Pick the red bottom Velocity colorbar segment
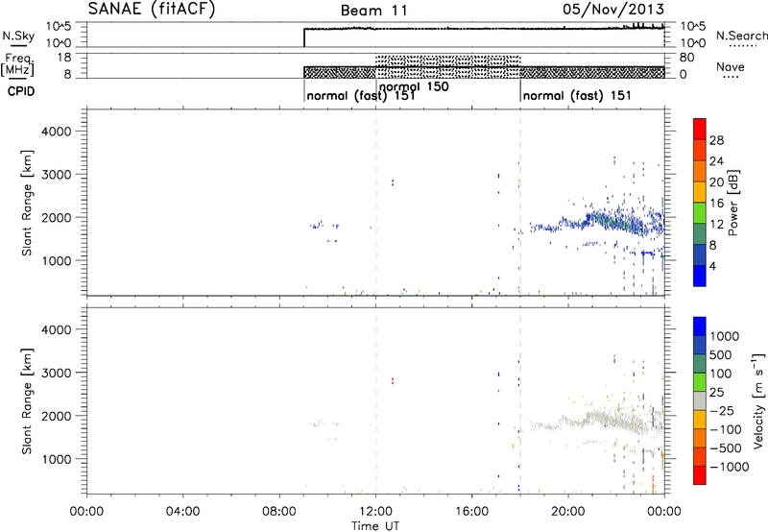The width and height of the screenshot is (768, 532). (700, 475)
